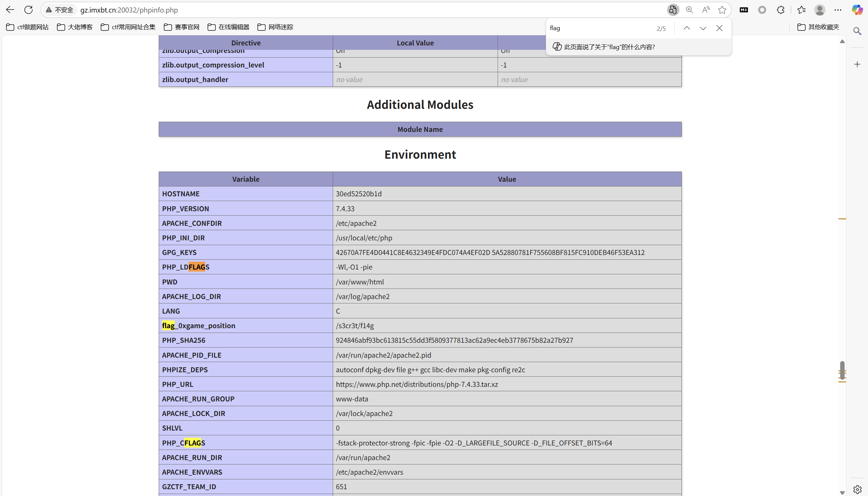The image size is (868, 496).
Task: Open the 赛事官网 bookmark folder
Action: click(x=182, y=27)
